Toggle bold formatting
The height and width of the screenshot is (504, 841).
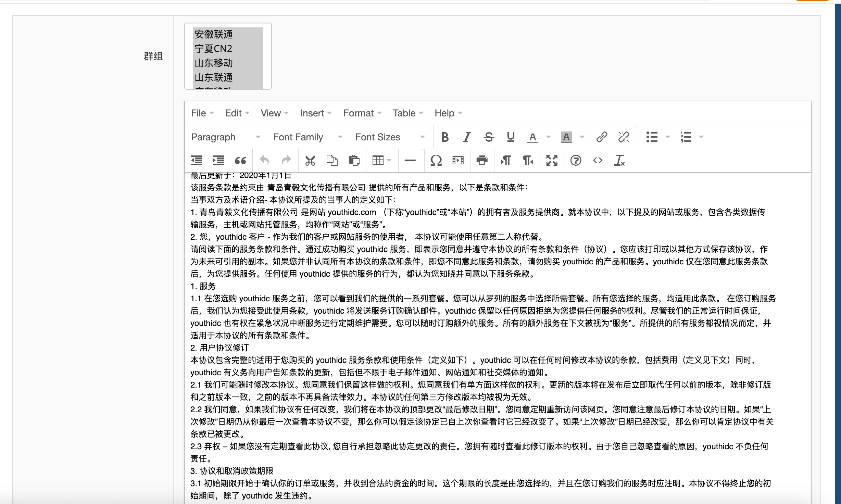coord(445,137)
